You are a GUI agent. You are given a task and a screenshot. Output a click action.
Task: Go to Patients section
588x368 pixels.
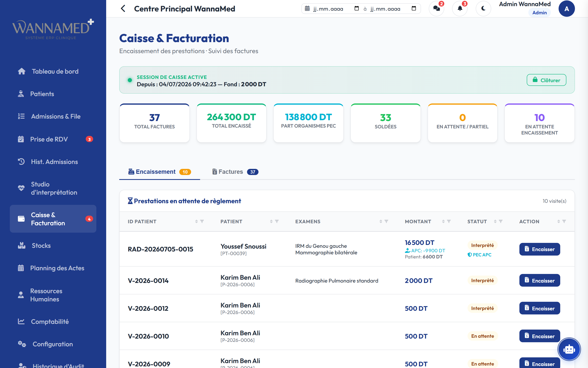tap(53, 94)
